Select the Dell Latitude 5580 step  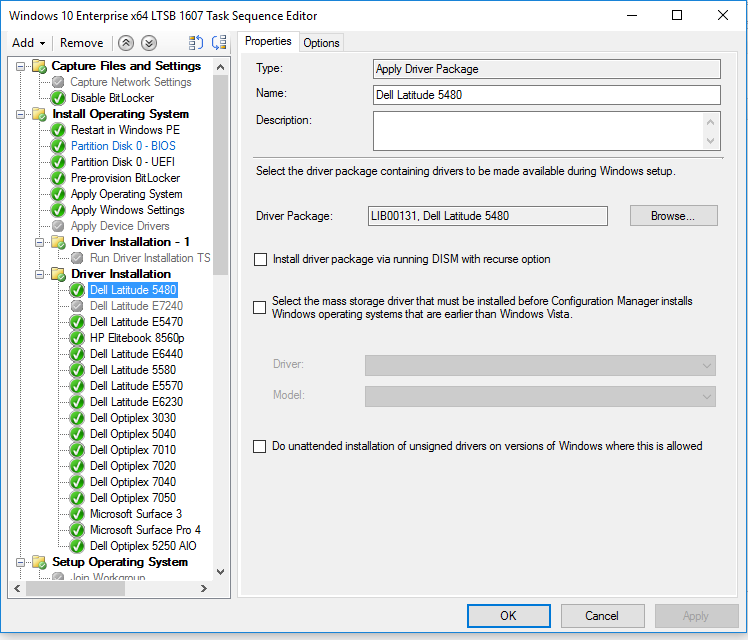[133, 370]
